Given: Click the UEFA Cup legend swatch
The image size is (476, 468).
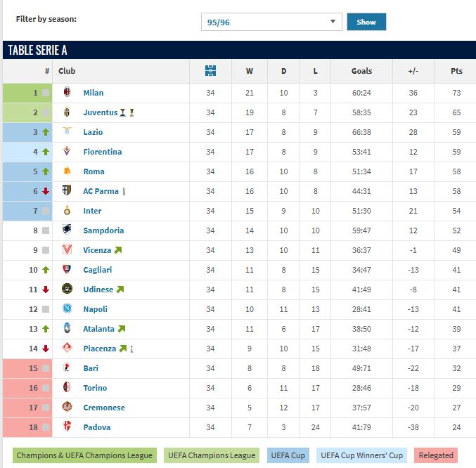Looking at the screenshot, I should click(288, 455).
